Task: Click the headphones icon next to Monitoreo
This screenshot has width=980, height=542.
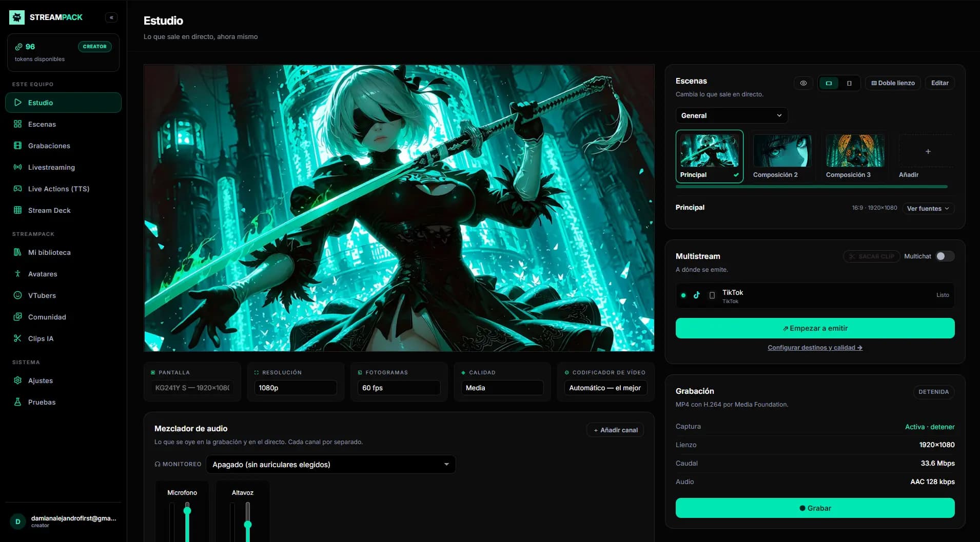Action: 158,464
